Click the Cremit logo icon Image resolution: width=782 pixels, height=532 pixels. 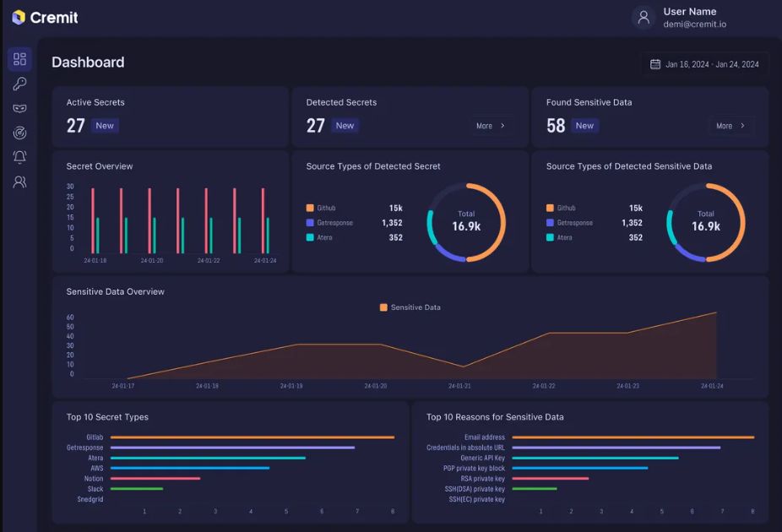[19, 18]
